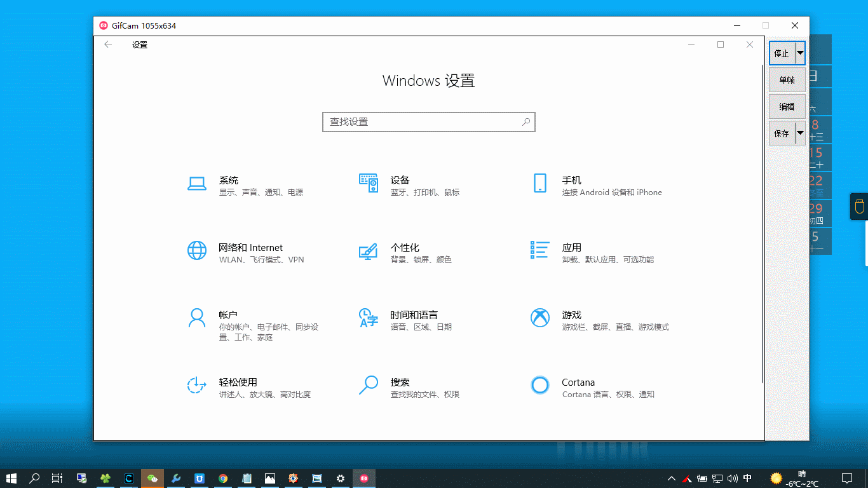868x488 pixels.
Task: Open the 应用 list icon
Action: [540, 250]
